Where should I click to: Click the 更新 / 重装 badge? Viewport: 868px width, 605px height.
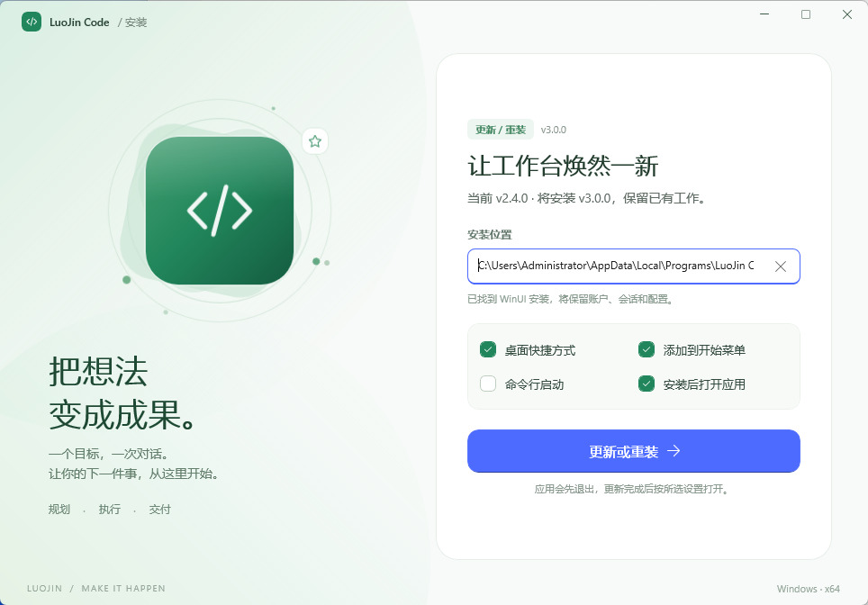click(x=501, y=130)
